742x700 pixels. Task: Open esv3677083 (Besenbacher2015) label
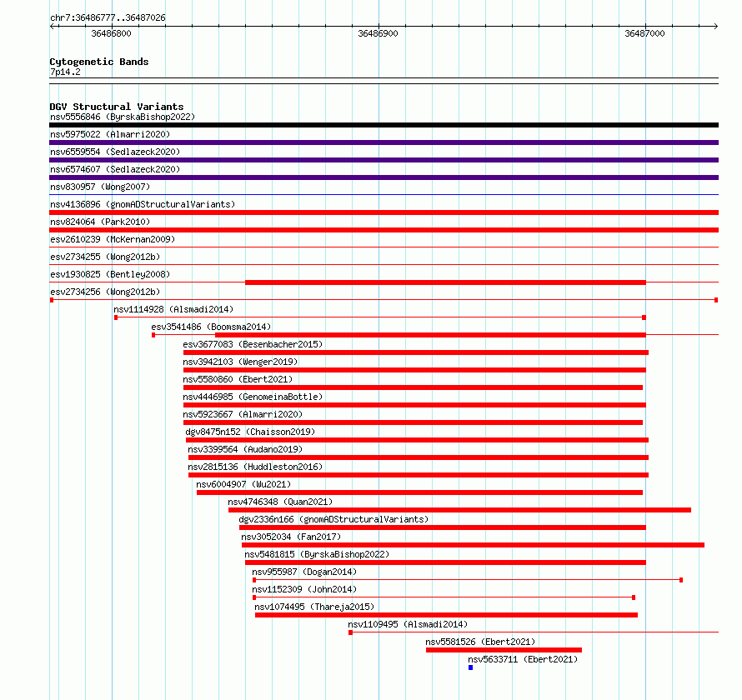[x=253, y=344]
